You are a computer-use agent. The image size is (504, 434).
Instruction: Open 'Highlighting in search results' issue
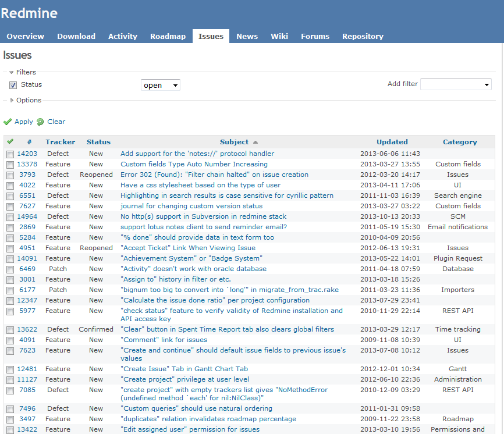[x=226, y=195]
